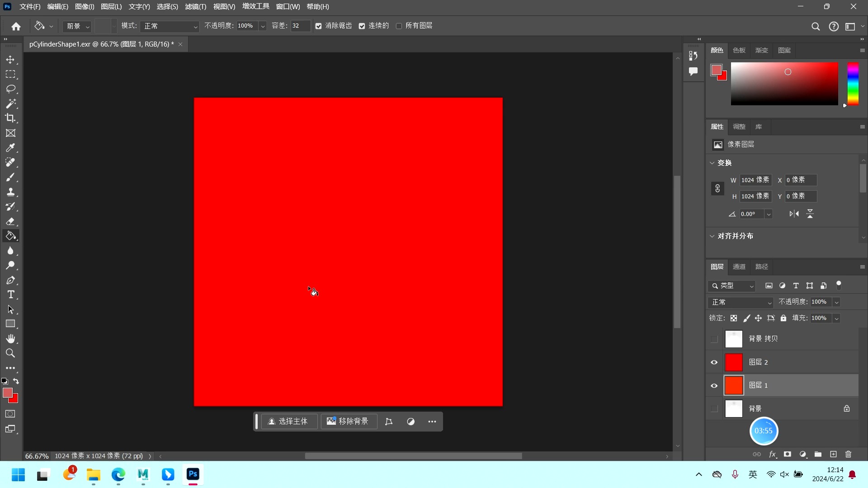Image resolution: width=868 pixels, height=488 pixels.
Task: Toggle lock all for layer
Action: [783, 318]
